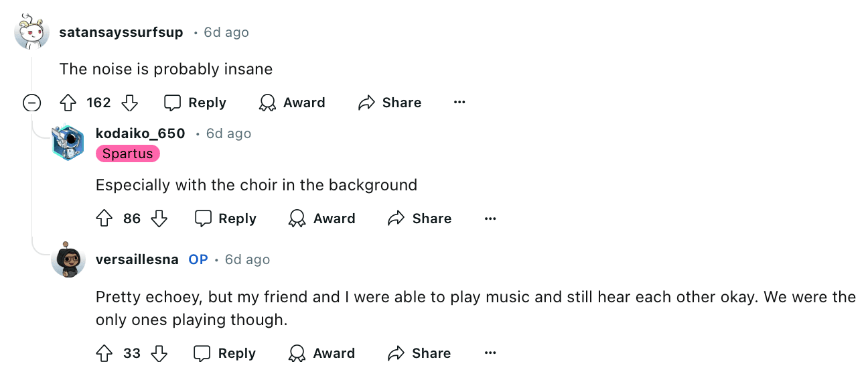The height and width of the screenshot is (374, 868).
Task: Award kodaiko_650's choir comment
Action: [321, 219]
